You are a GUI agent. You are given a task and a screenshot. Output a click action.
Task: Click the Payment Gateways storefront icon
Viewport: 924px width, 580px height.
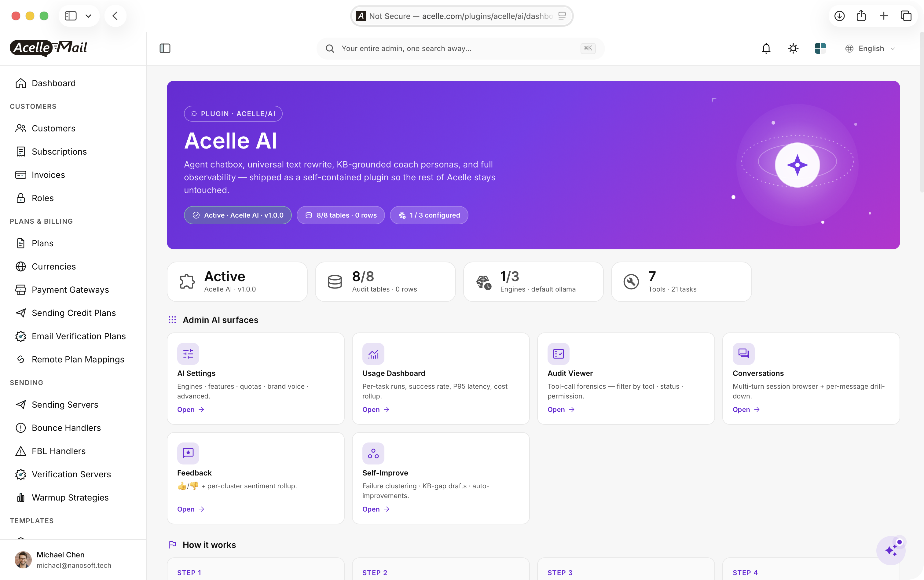click(x=21, y=290)
